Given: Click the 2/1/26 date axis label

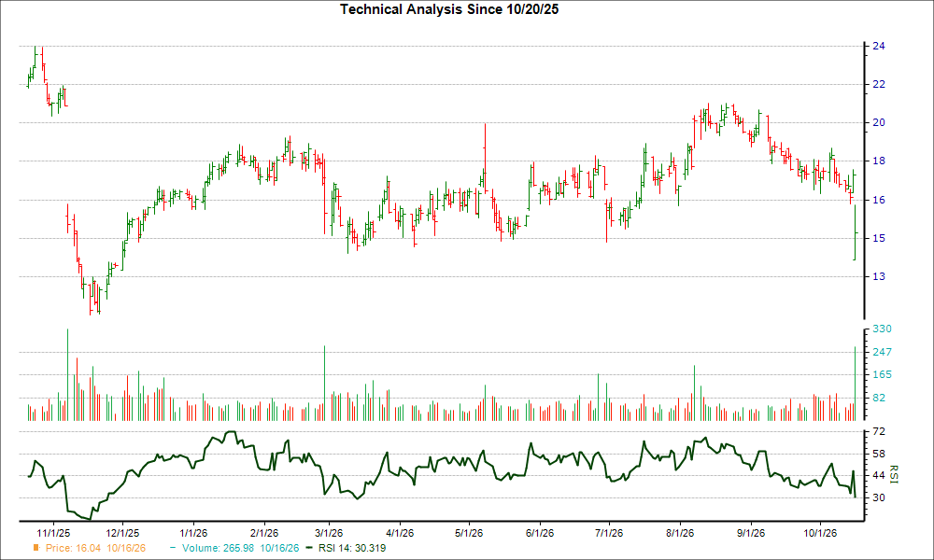Looking at the screenshot, I should (x=264, y=533).
